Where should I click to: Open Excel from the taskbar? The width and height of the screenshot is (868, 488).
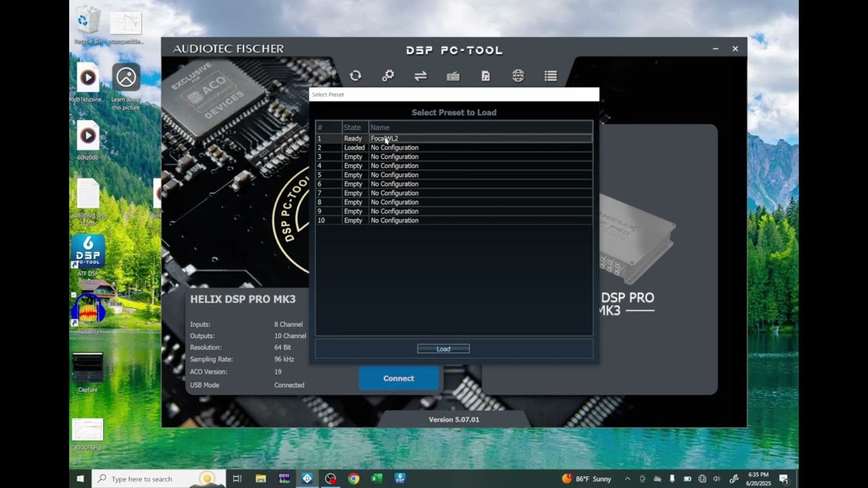(376, 479)
